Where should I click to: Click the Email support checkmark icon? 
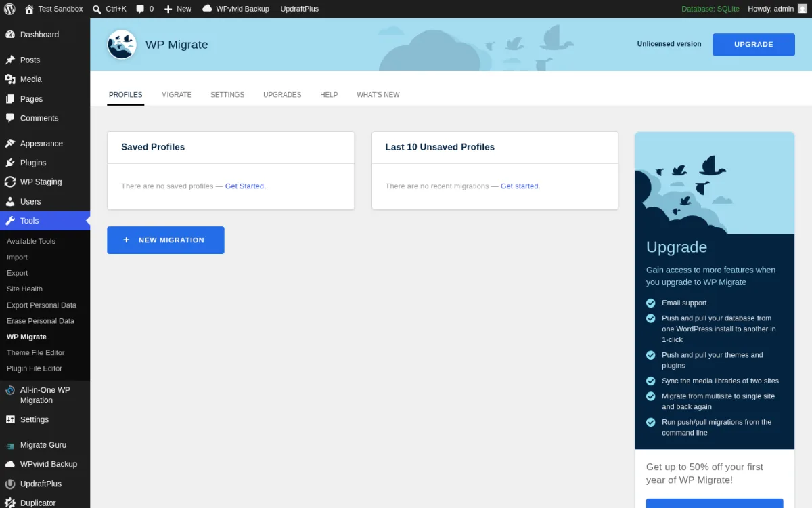pyautogui.click(x=651, y=303)
